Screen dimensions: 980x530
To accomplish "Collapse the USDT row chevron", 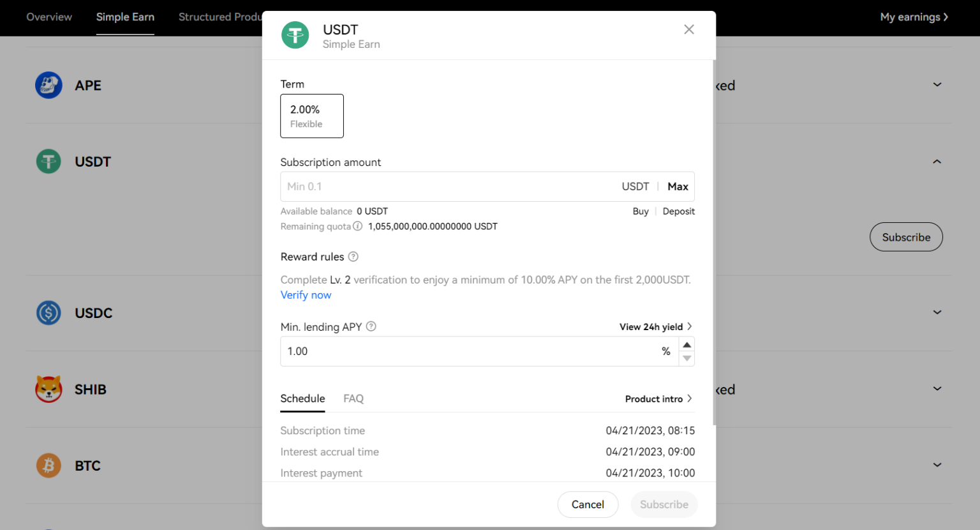I will (x=937, y=162).
